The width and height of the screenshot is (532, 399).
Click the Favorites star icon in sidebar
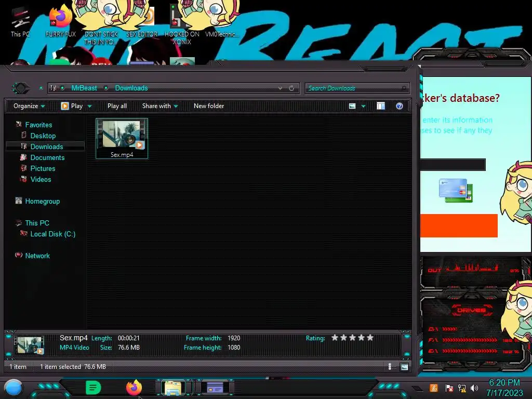pos(19,125)
